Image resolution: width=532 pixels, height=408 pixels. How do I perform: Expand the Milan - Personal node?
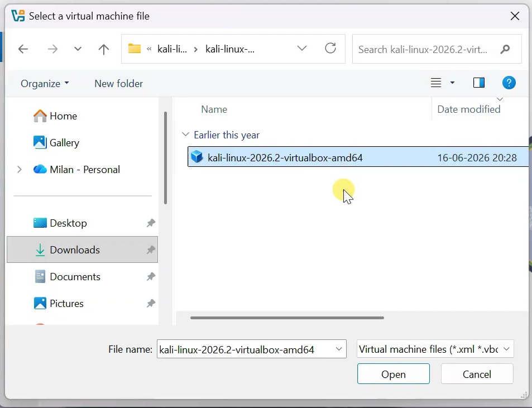(20, 170)
